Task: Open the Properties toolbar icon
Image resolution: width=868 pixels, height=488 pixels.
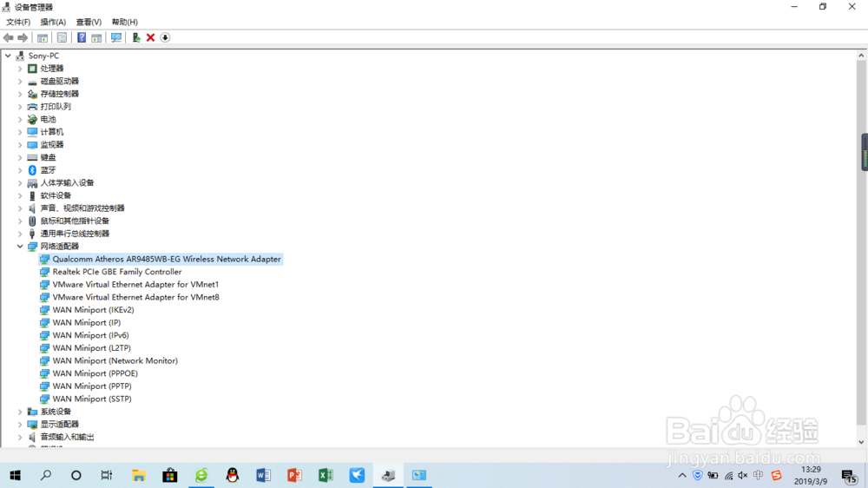Action: (x=62, y=37)
